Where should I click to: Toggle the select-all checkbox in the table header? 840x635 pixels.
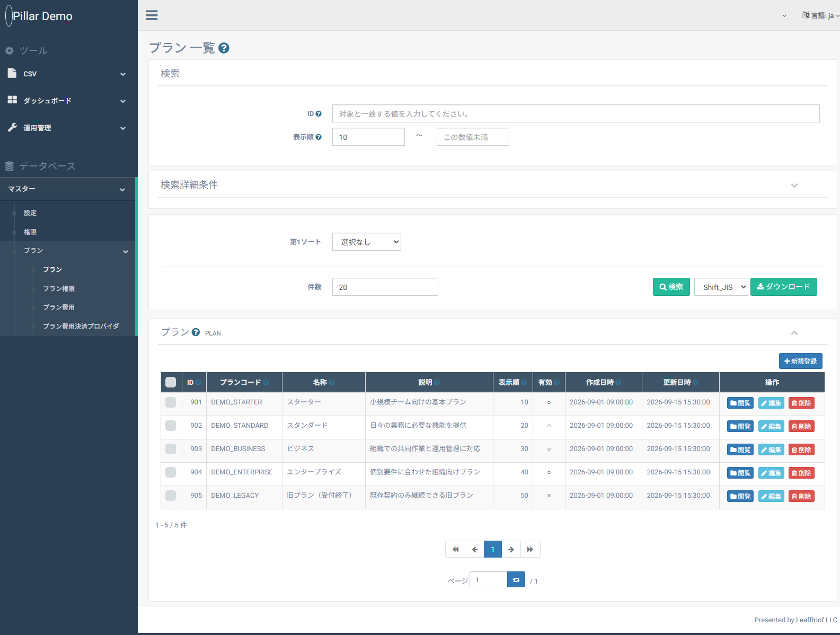171,382
